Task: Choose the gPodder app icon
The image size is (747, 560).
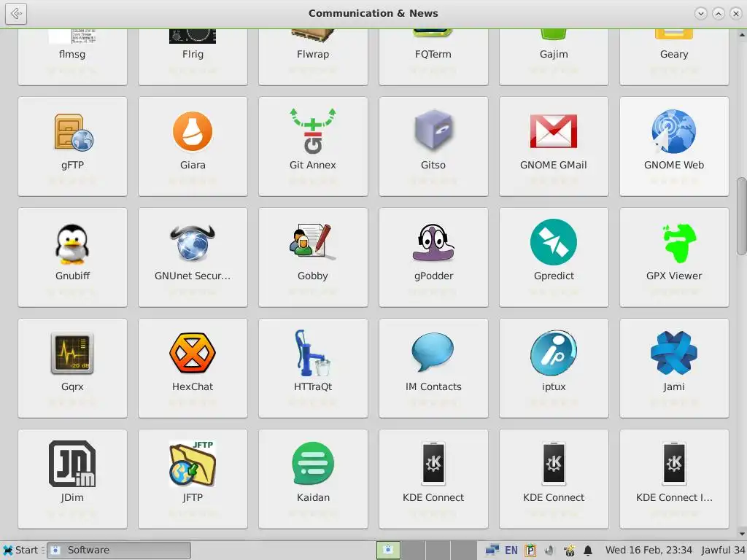Action: pos(433,242)
